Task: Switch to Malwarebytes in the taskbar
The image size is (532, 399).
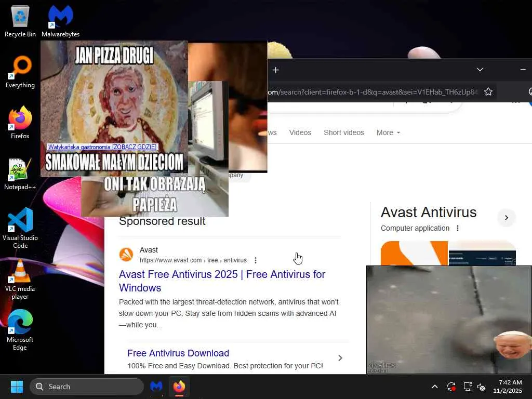Action: 156,387
